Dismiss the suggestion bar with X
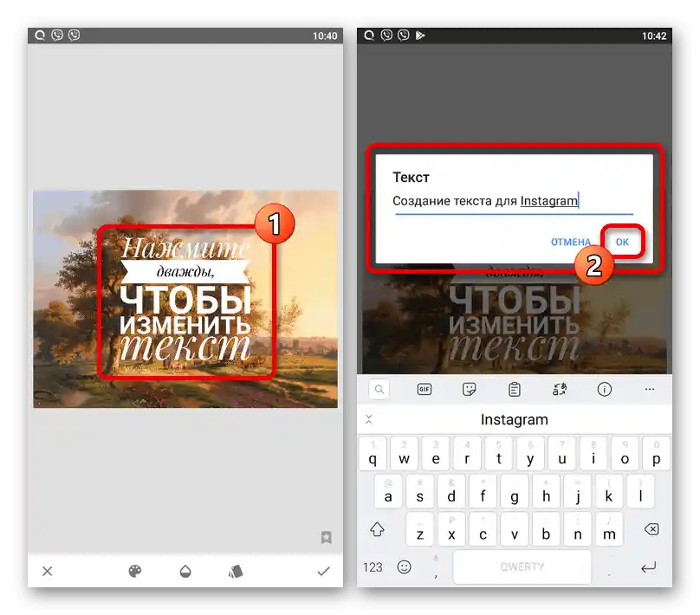Viewport: 700px width, 615px height. [x=369, y=419]
